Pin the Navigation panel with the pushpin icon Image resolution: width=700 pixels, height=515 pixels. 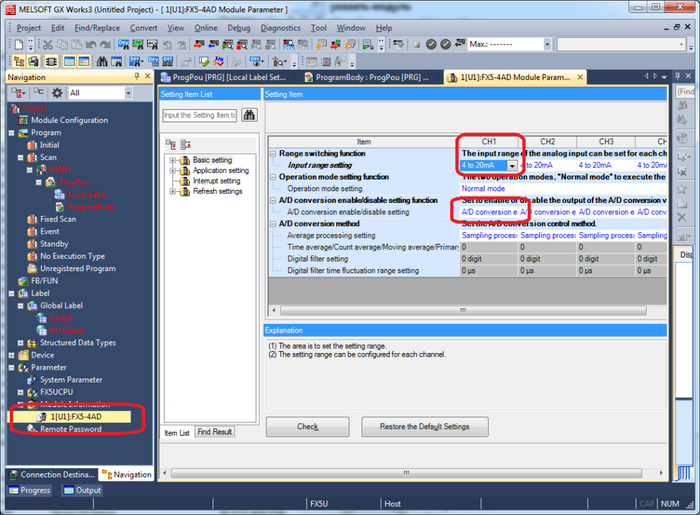coord(136,77)
